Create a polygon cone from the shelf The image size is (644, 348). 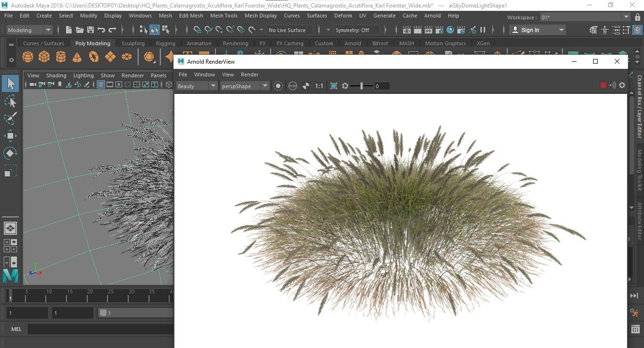77,57
